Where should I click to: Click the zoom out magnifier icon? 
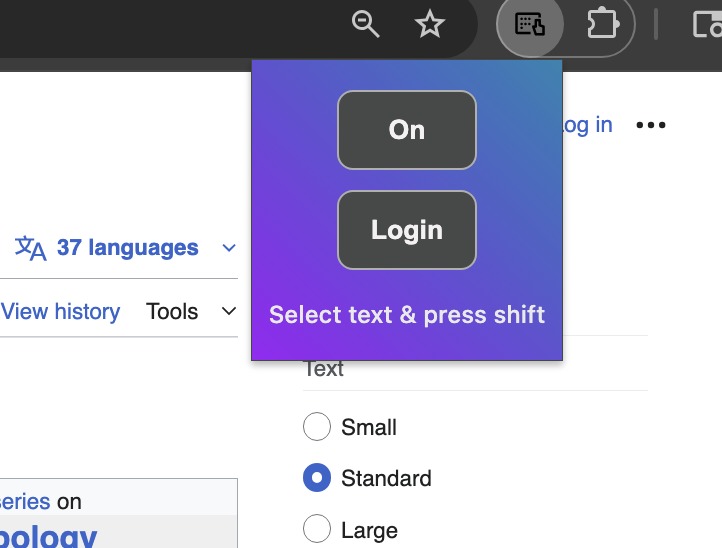click(365, 24)
